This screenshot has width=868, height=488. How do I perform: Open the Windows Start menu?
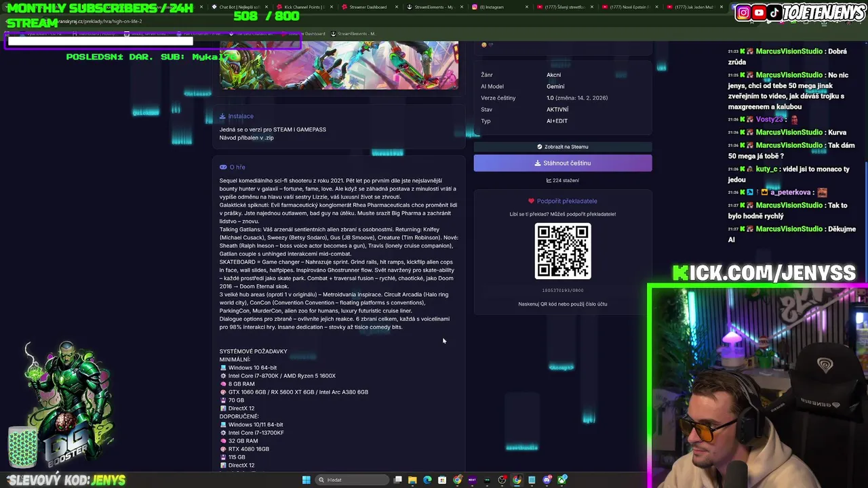click(x=306, y=480)
